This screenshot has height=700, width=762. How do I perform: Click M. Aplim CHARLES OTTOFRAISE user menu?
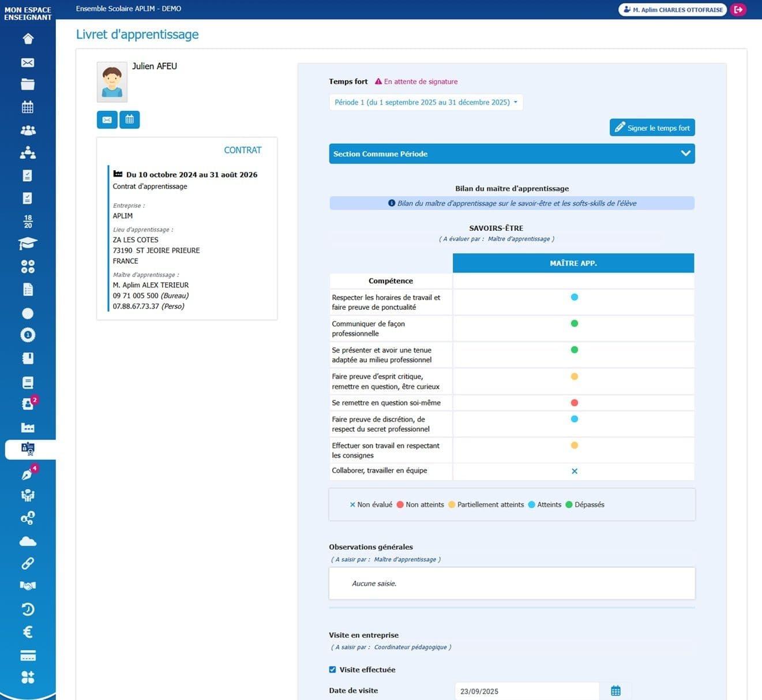(673, 9)
